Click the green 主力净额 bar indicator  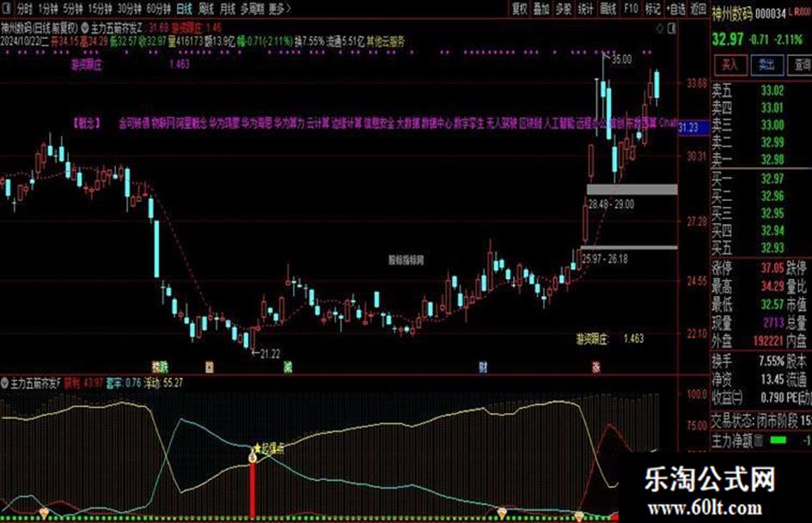click(x=778, y=441)
